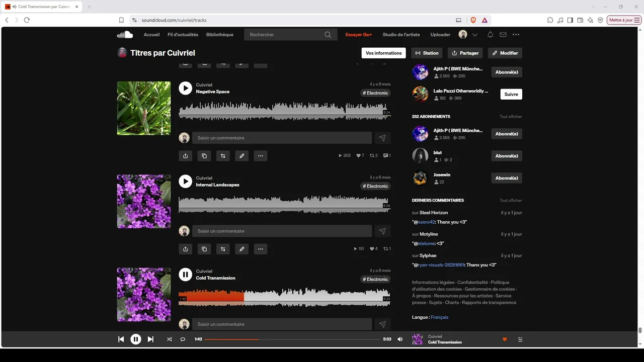Image resolution: width=644 pixels, height=362 pixels.
Task: Toggle repeat in the player bar
Action: (183, 339)
